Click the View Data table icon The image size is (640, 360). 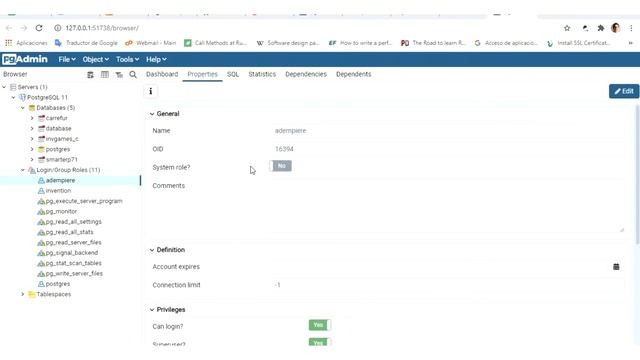click(104, 75)
